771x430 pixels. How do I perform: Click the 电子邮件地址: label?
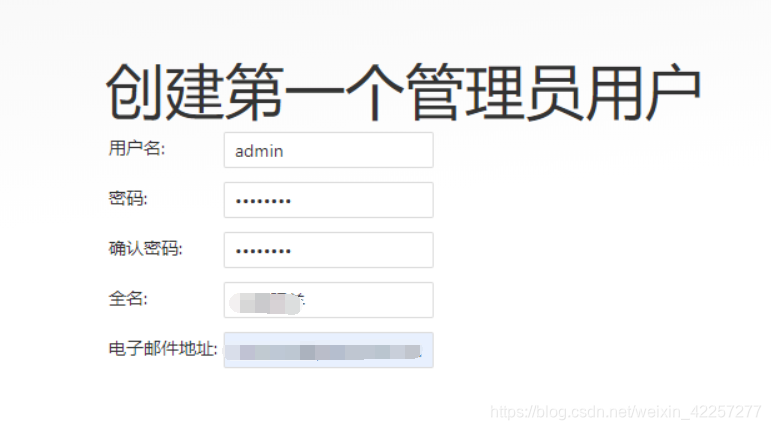pyautogui.click(x=163, y=349)
